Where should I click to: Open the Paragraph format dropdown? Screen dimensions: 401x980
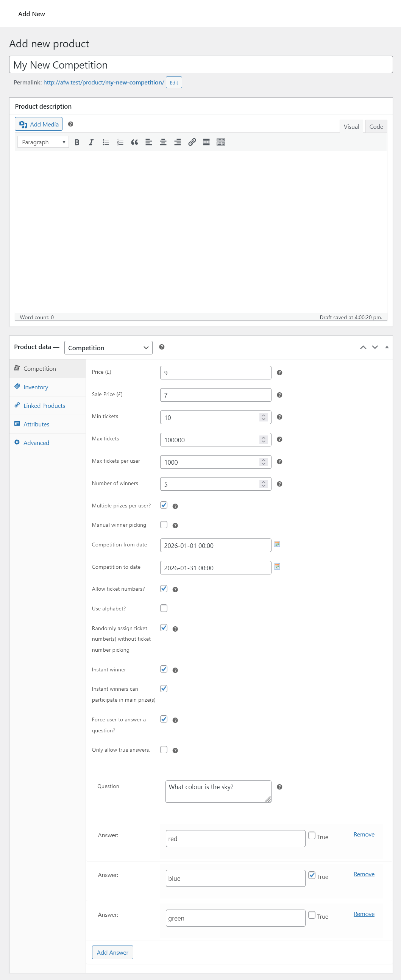point(43,142)
